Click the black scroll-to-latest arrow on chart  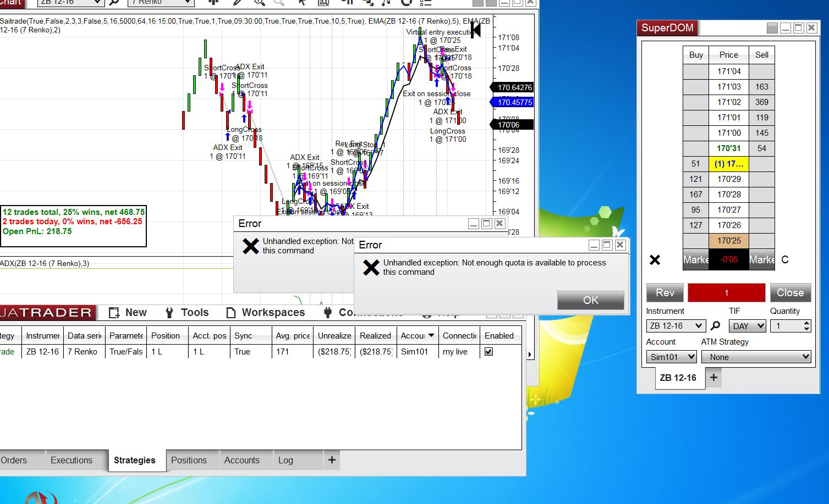[x=476, y=30]
